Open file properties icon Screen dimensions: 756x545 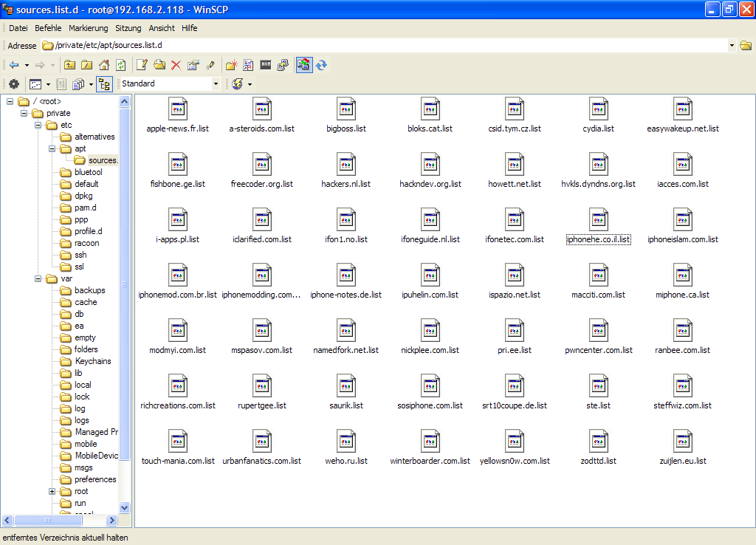pyautogui.click(x=193, y=65)
